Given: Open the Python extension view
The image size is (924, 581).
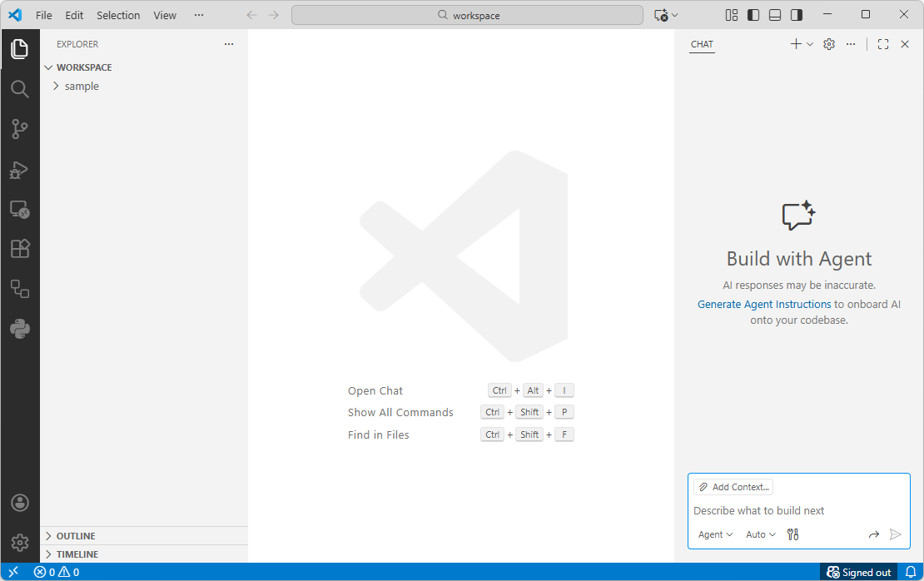Looking at the screenshot, I should point(19,329).
